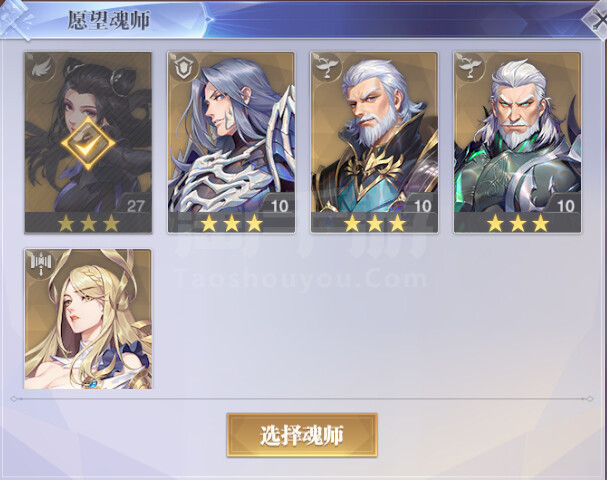Click the three stars under black-haired card
The width and height of the screenshot is (607, 480).
[88, 223]
